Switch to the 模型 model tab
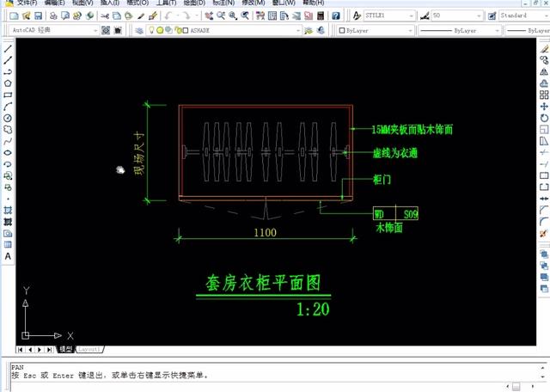 [x=65, y=350]
